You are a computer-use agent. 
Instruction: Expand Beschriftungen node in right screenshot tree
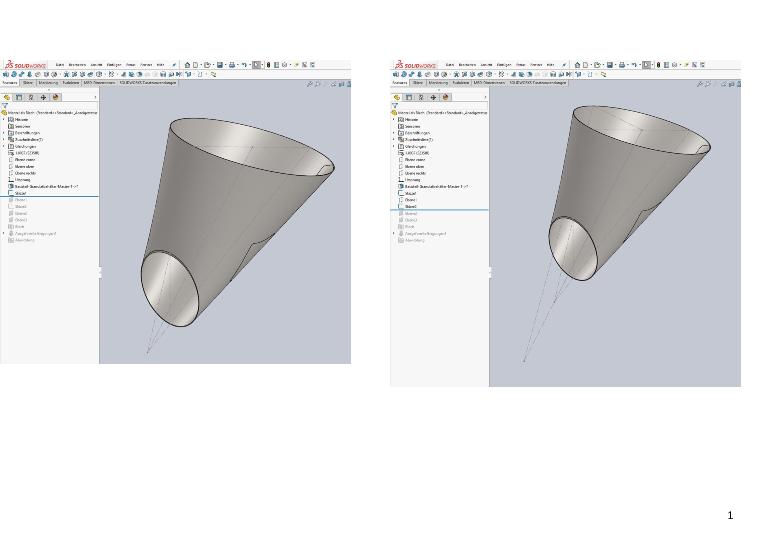point(394,133)
